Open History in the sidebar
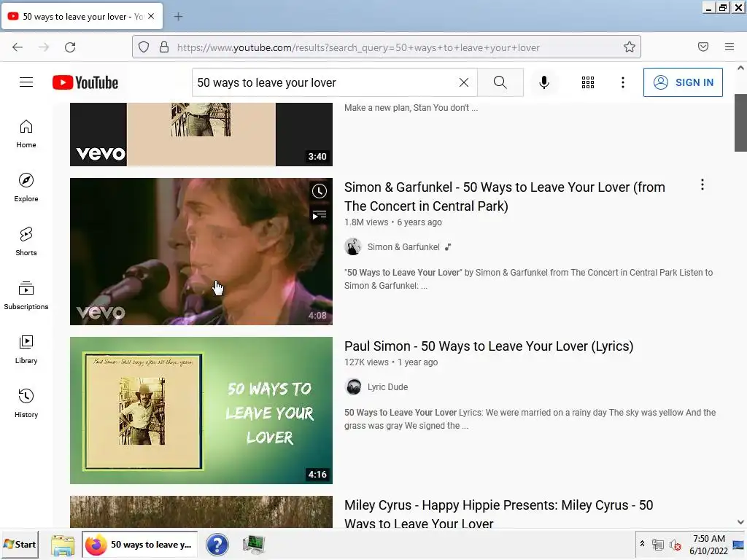 26,403
